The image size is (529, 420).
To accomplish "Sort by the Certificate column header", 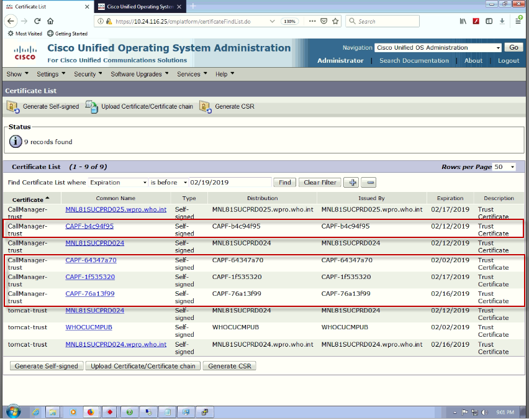I will (x=30, y=199).
